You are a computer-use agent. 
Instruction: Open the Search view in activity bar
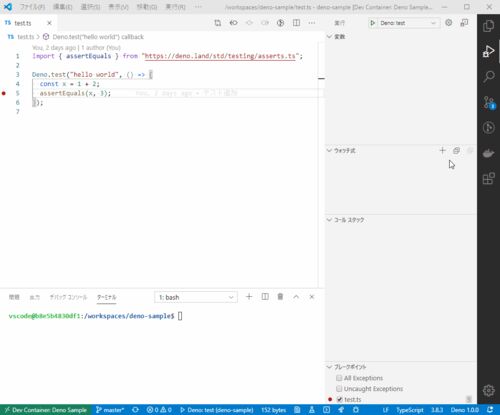point(488,76)
